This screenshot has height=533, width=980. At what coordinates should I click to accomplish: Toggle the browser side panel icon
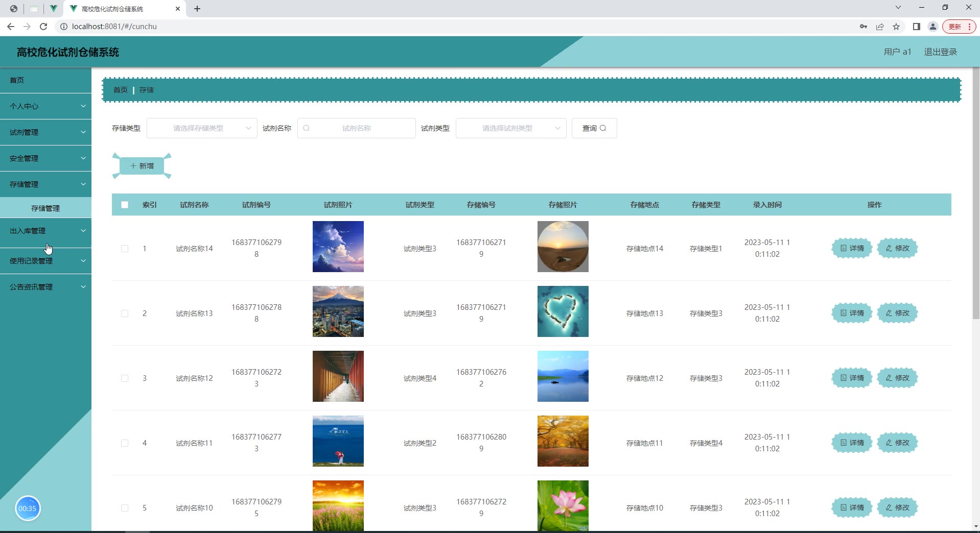pos(917,27)
